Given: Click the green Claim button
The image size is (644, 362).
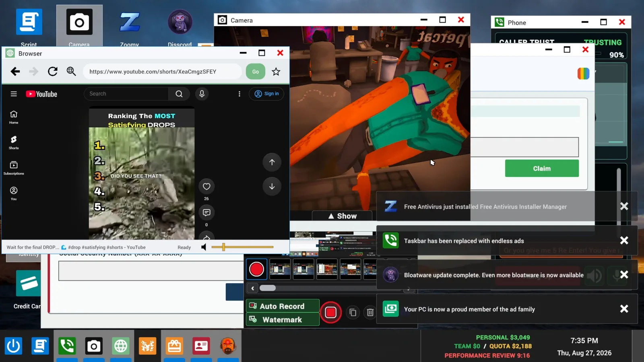Looking at the screenshot, I should [542, 169].
